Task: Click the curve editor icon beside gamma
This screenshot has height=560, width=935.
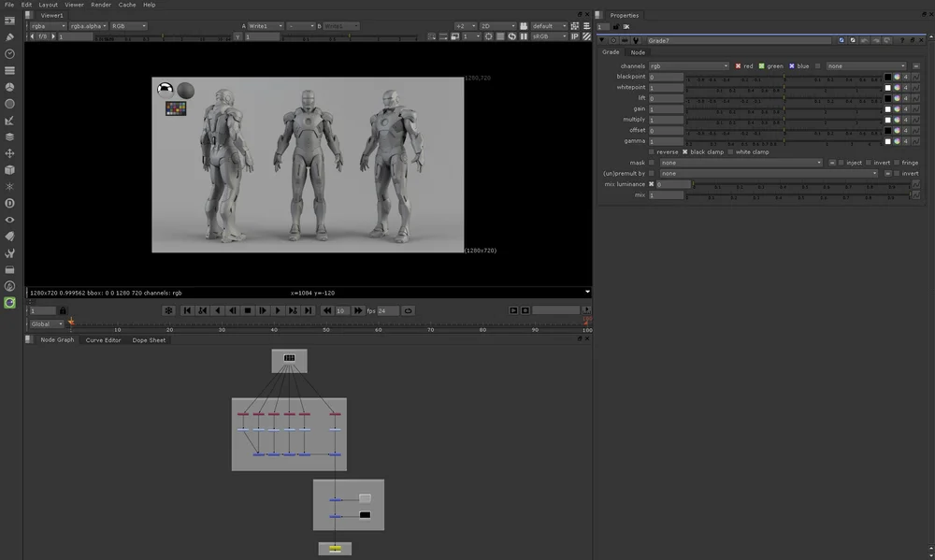Action: [916, 141]
